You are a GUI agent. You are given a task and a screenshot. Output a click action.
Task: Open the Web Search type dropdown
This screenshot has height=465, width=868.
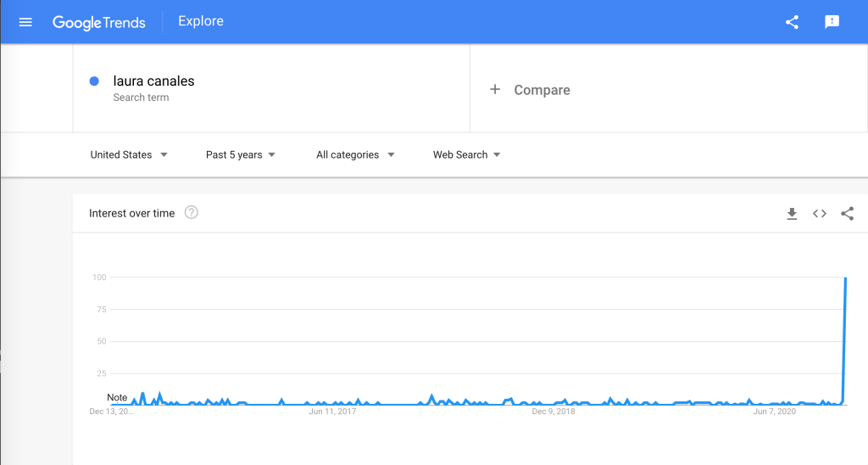click(466, 154)
